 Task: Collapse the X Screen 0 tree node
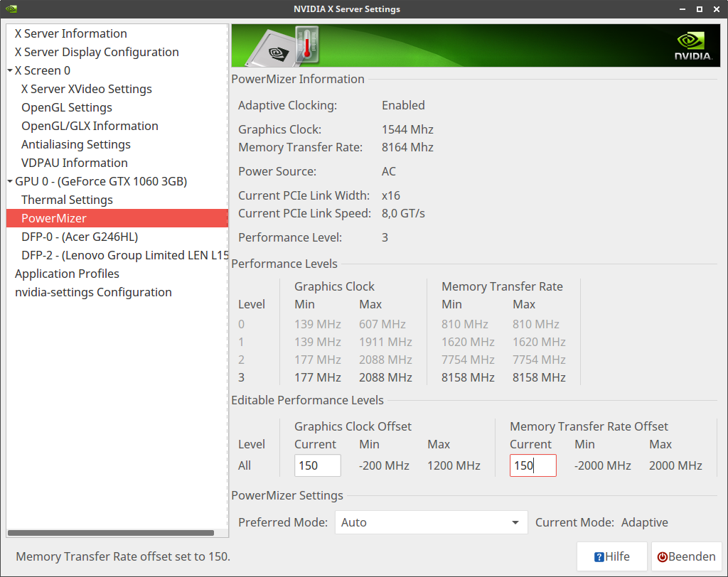10,70
